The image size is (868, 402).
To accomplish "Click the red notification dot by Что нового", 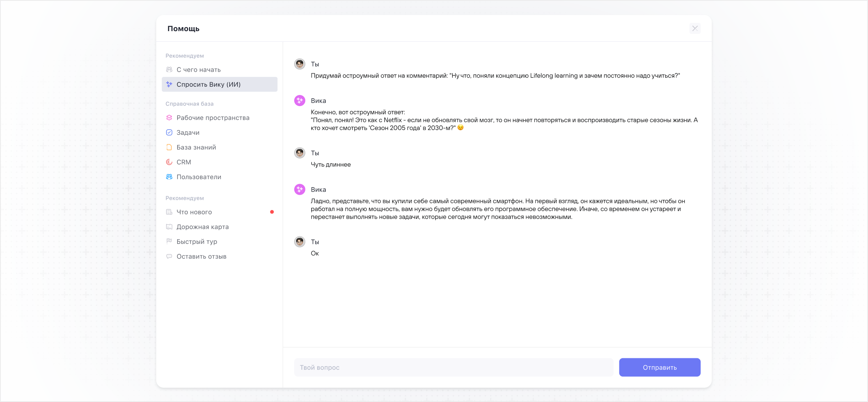I will pyautogui.click(x=272, y=212).
